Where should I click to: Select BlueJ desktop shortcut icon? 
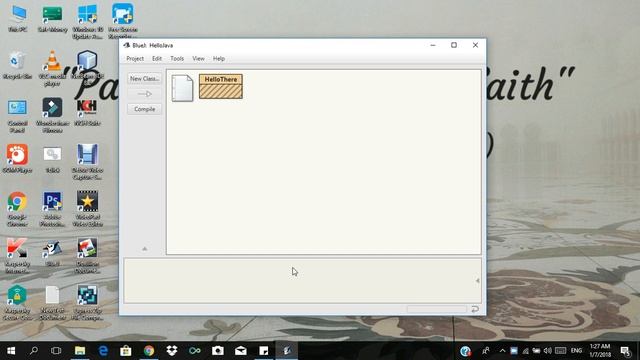[x=52, y=253]
